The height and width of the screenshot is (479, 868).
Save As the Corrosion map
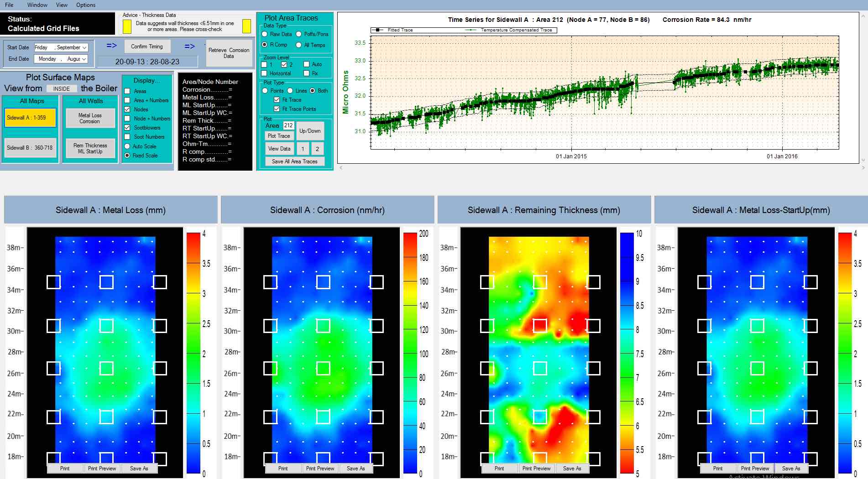click(x=356, y=469)
